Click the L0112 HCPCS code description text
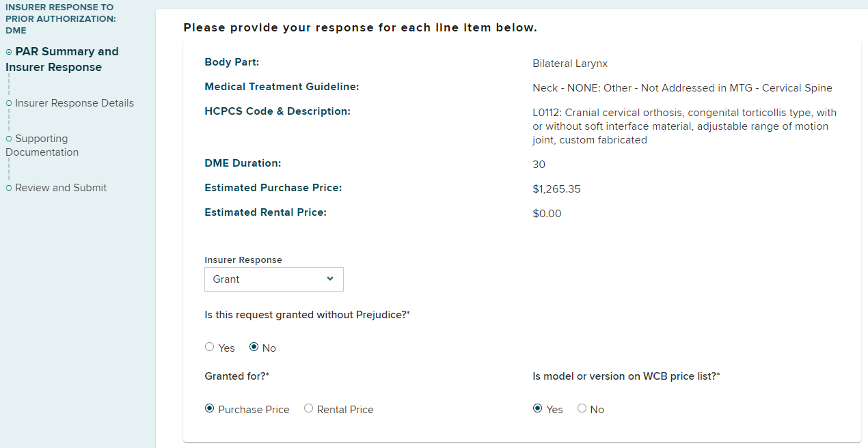The height and width of the screenshot is (448, 868). pyautogui.click(x=684, y=126)
